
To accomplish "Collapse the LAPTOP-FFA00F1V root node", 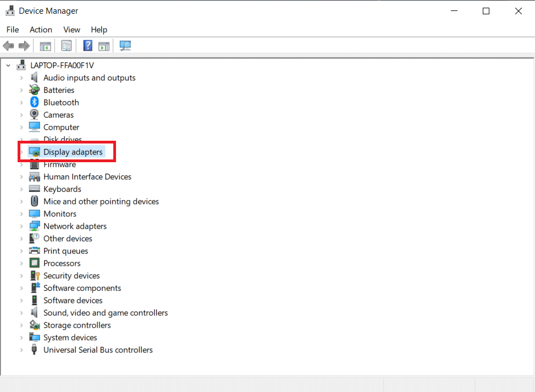I will 8,65.
